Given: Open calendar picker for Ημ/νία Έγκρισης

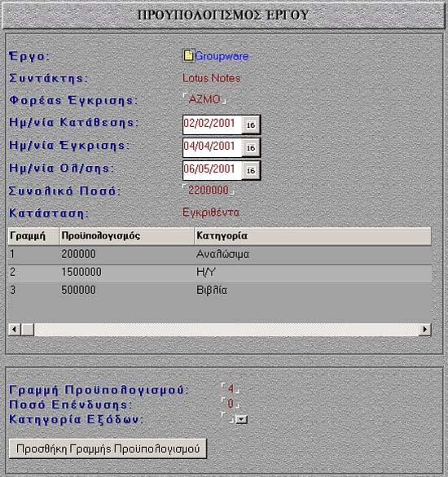Looking at the screenshot, I should point(251,148).
